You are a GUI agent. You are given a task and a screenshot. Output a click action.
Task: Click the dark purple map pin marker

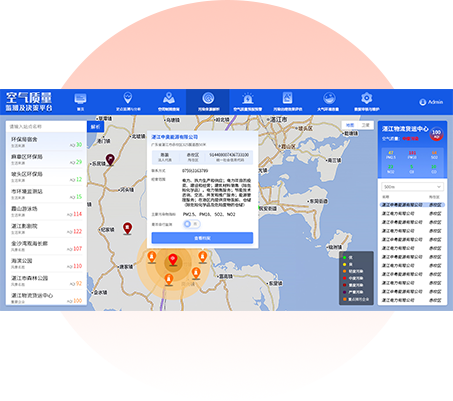point(110,160)
